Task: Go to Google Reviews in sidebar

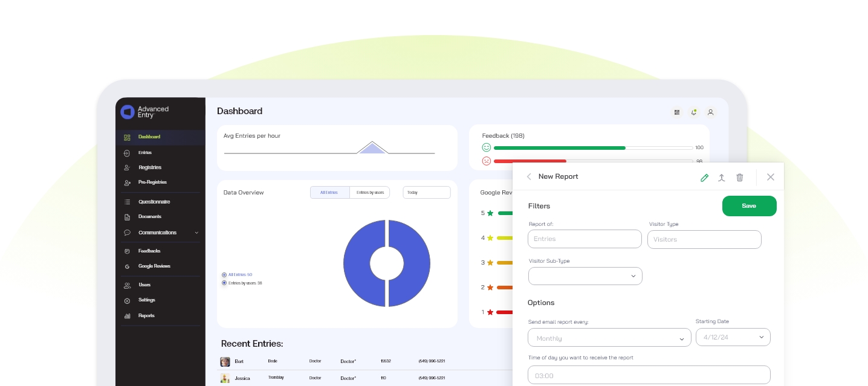Action: [x=154, y=266]
